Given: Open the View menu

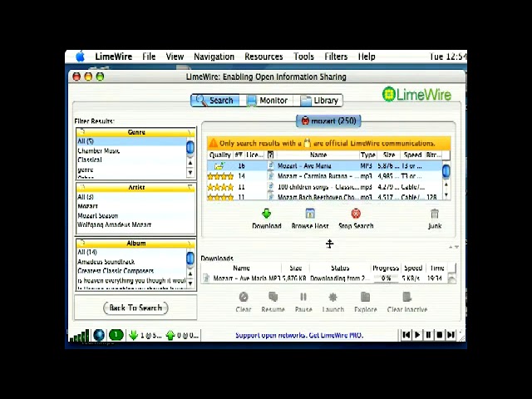Looking at the screenshot, I should (x=175, y=57).
